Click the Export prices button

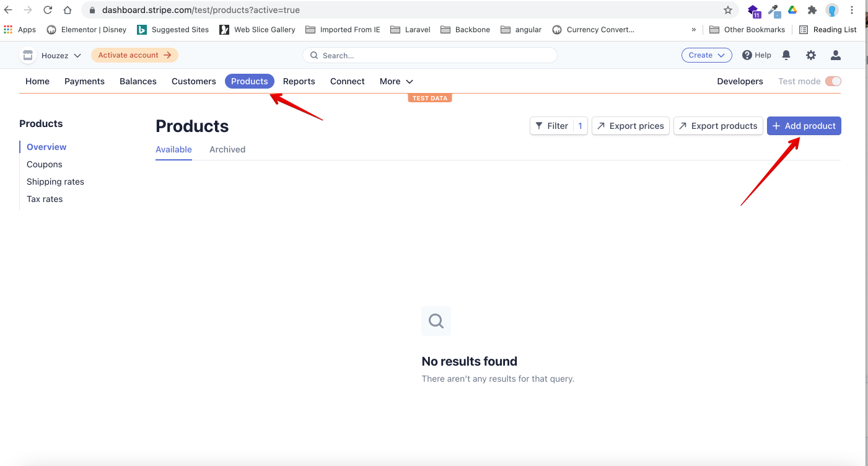pos(631,126)
